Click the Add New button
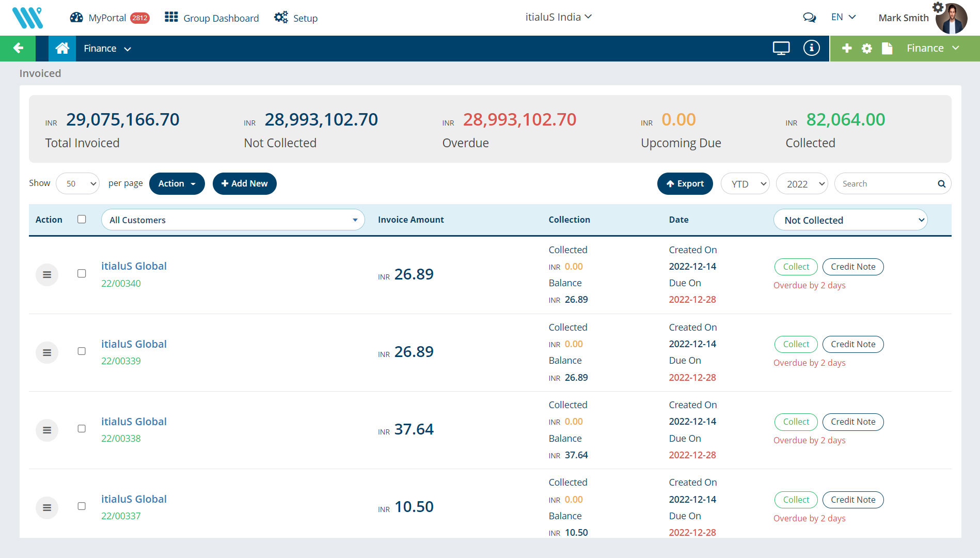 [245, 184]
